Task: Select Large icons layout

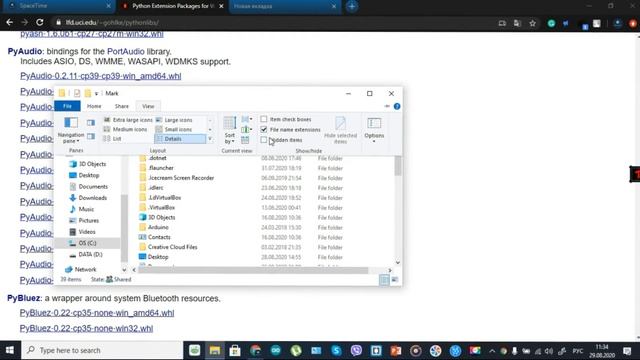Action: [174, 120]
